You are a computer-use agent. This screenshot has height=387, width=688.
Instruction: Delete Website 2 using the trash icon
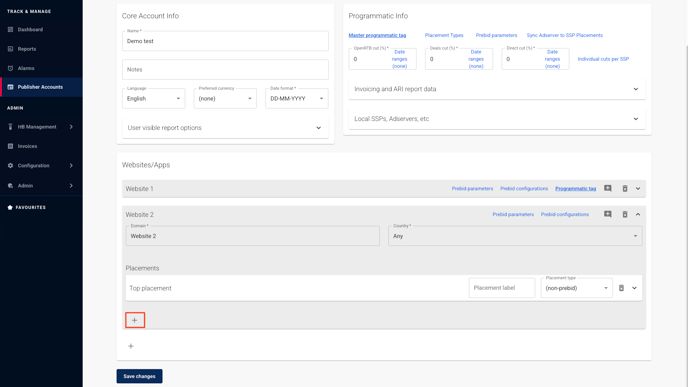point(625,215)
